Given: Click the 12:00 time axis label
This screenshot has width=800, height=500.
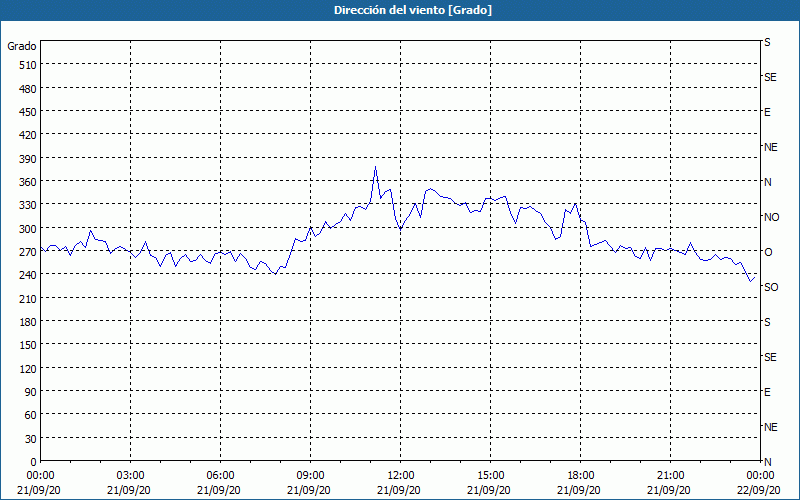Looking at the screenshot, I should (400, 475).
